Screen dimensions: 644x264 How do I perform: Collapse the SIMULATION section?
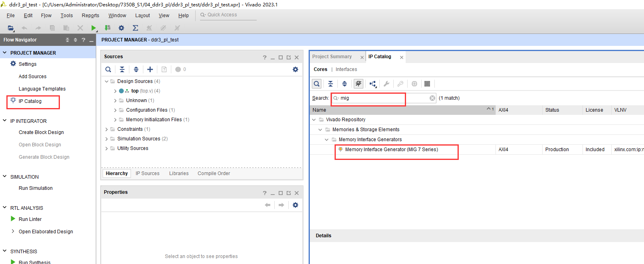point(5,177)
